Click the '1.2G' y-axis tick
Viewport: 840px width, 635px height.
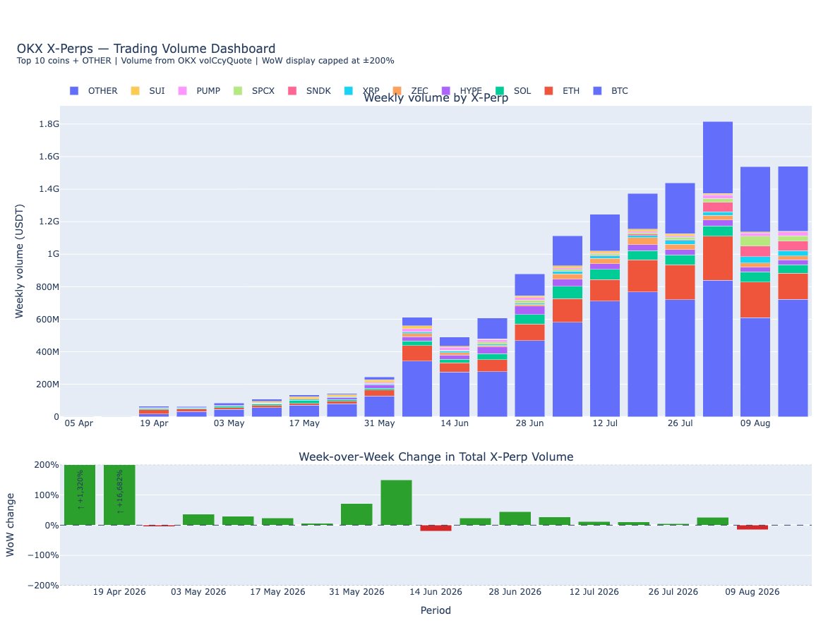pos(49,222)
